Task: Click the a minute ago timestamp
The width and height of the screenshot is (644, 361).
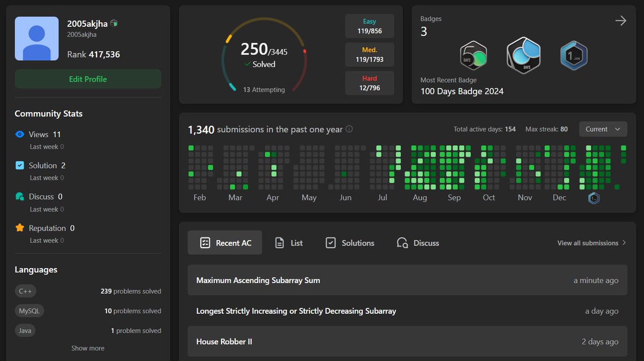Action: (596, 280)
